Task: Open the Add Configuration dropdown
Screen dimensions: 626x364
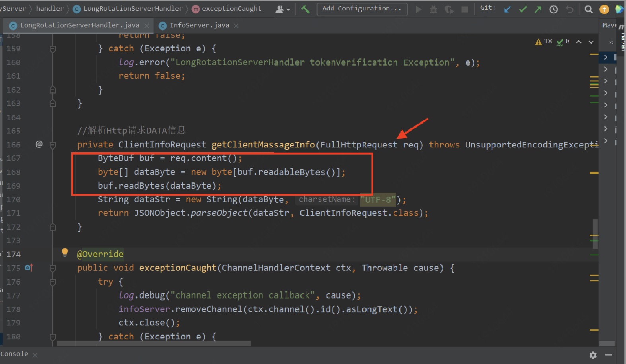Action: [362, 9]
